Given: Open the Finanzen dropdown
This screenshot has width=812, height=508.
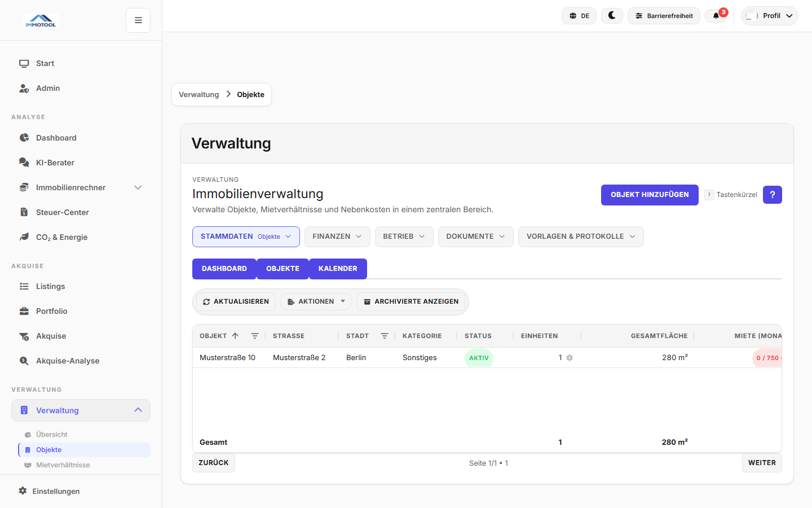Looking at the screenshot, I should (337, 237).
